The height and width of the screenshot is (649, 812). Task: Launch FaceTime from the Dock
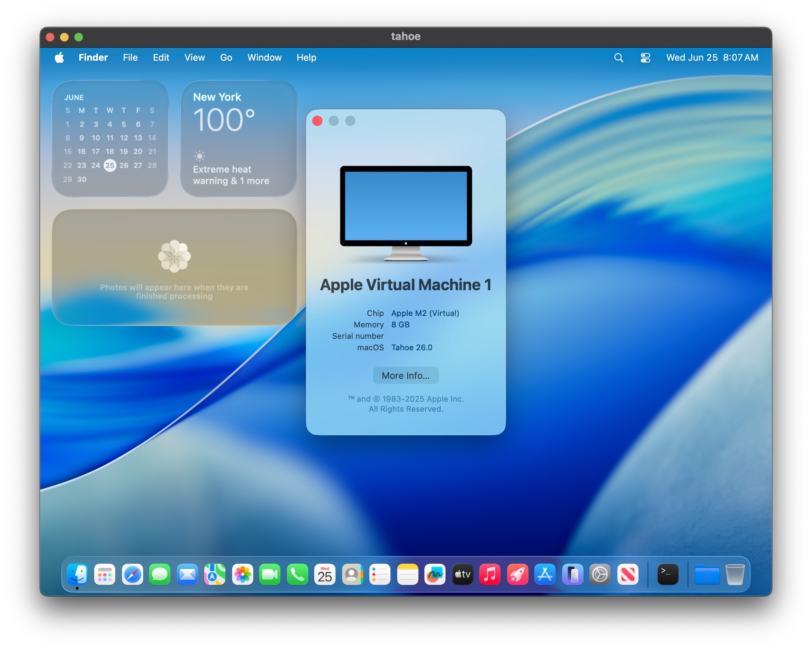[270, 574]
